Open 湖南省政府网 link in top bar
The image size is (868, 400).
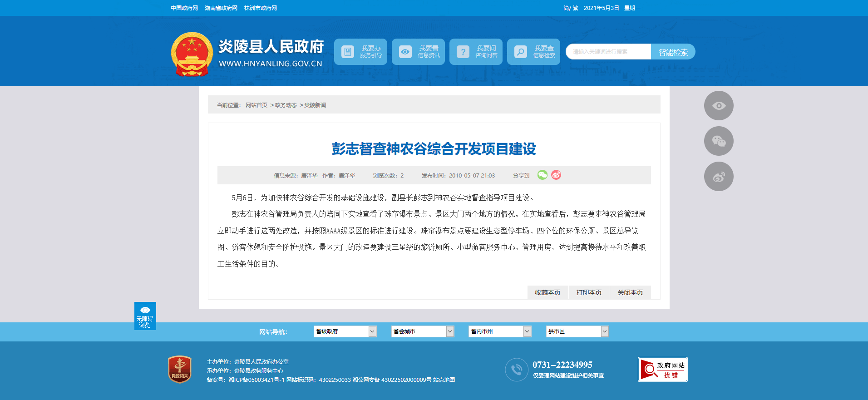coord(221,8)
